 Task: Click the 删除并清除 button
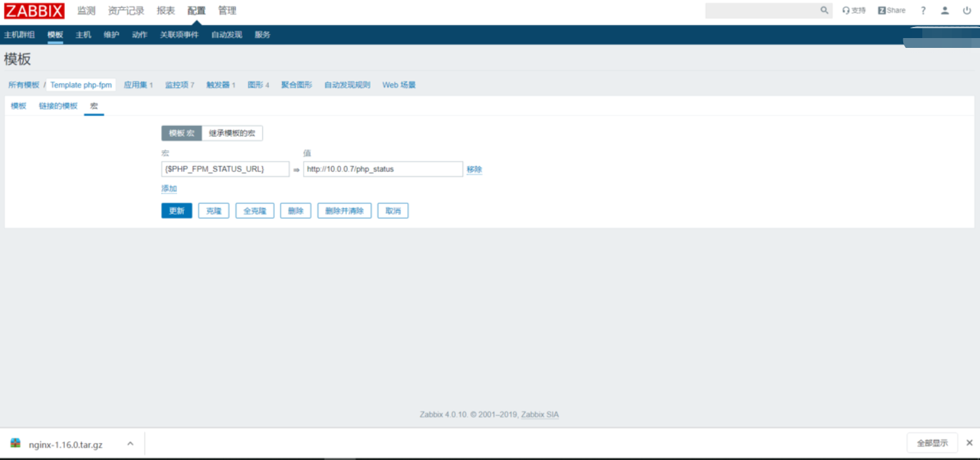coord(344,211)
